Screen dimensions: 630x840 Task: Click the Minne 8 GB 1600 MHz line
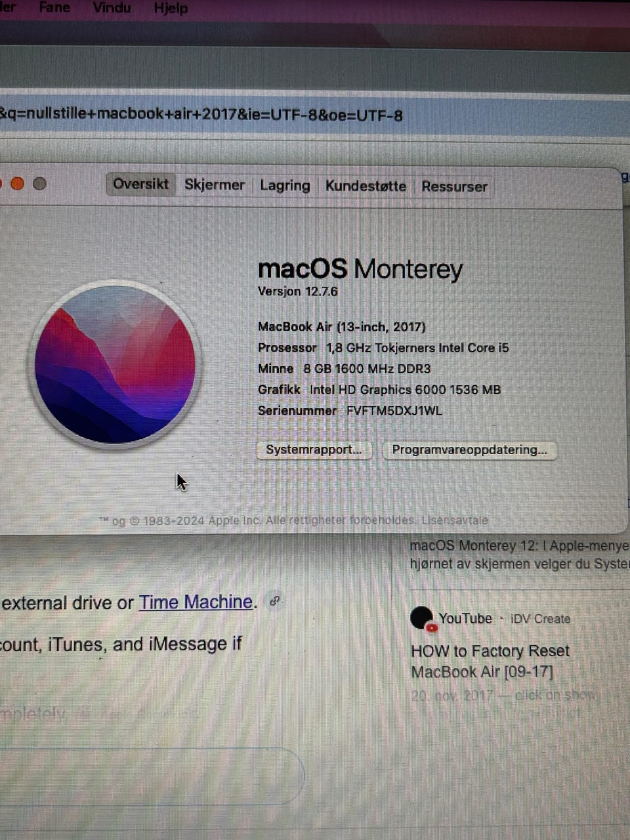point(344,369)
